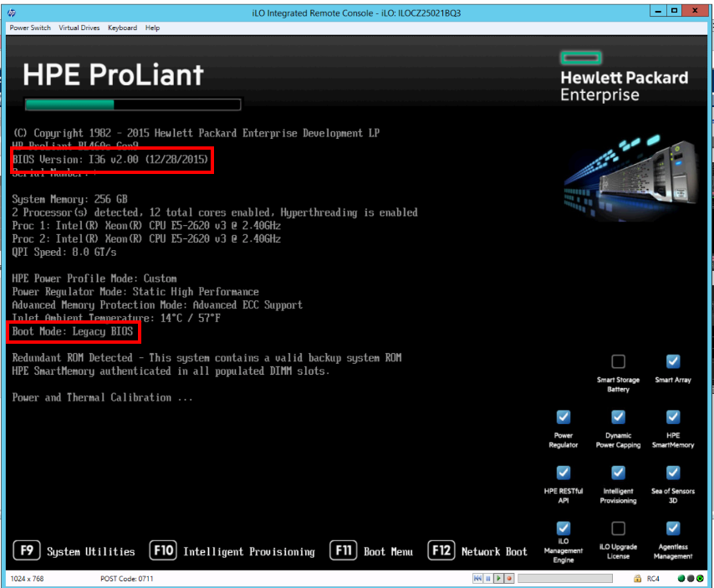The height and width of the screenshot is (588, 714).
Task: Click the HPE SmartMemory checkbox
Action: point(673,417)
